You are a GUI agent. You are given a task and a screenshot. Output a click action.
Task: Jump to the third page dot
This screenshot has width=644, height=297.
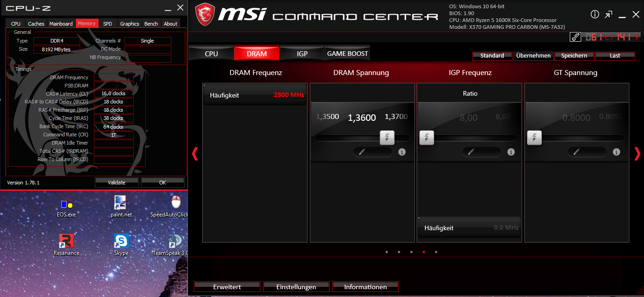tap(412, 252)
